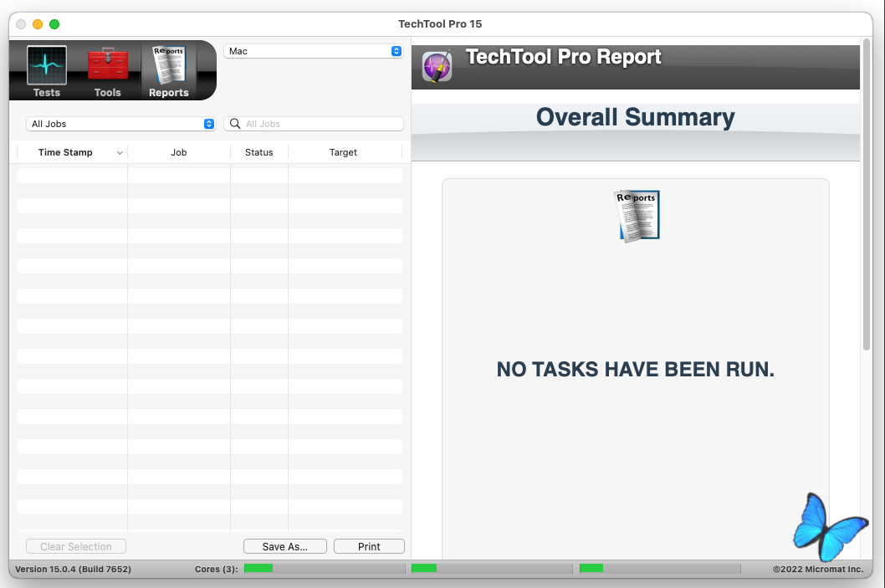885x588 pixels.
Task: Open the Mac device dropdown
Action: [314, 51]
